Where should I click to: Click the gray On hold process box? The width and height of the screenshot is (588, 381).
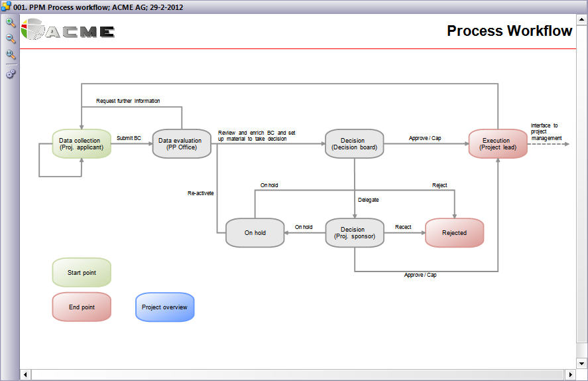click(x=255, y=233)
